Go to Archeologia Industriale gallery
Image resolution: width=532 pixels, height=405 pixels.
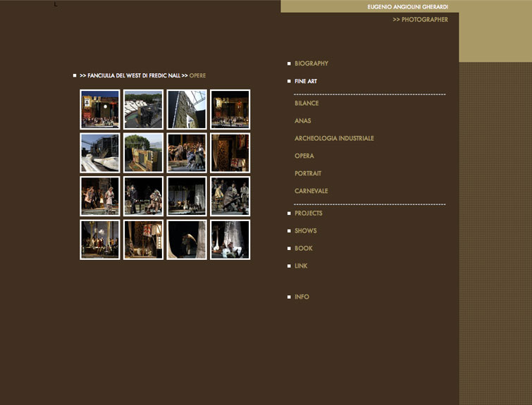(334, 138)
